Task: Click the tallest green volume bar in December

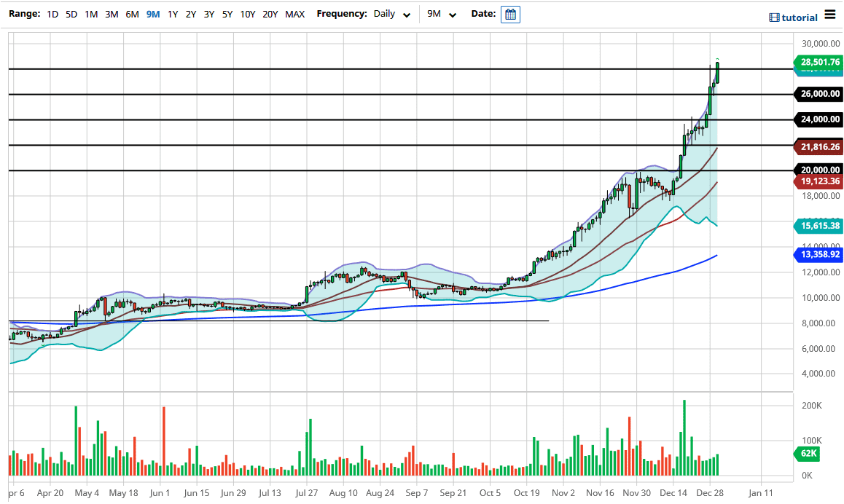Action: point(684,437)
